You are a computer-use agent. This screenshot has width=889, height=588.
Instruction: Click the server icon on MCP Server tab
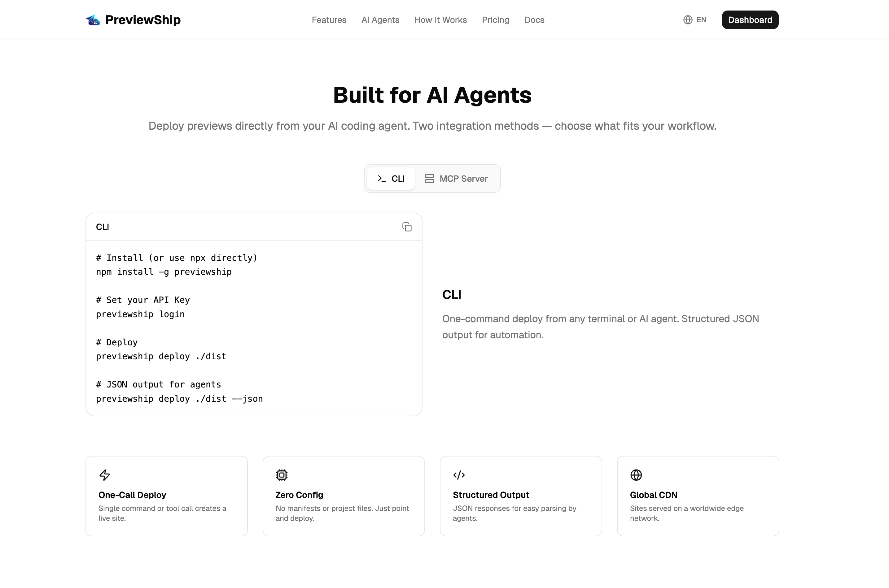click(x=429, y=179)
